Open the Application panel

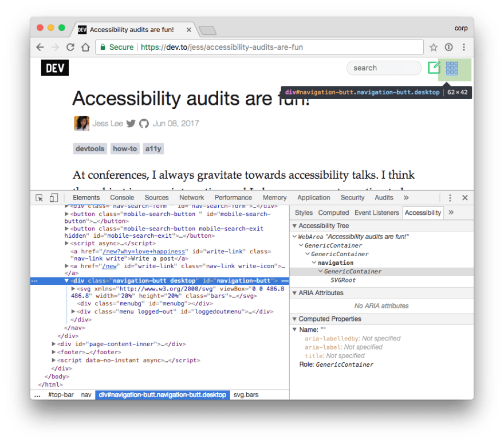click(314, 198)
